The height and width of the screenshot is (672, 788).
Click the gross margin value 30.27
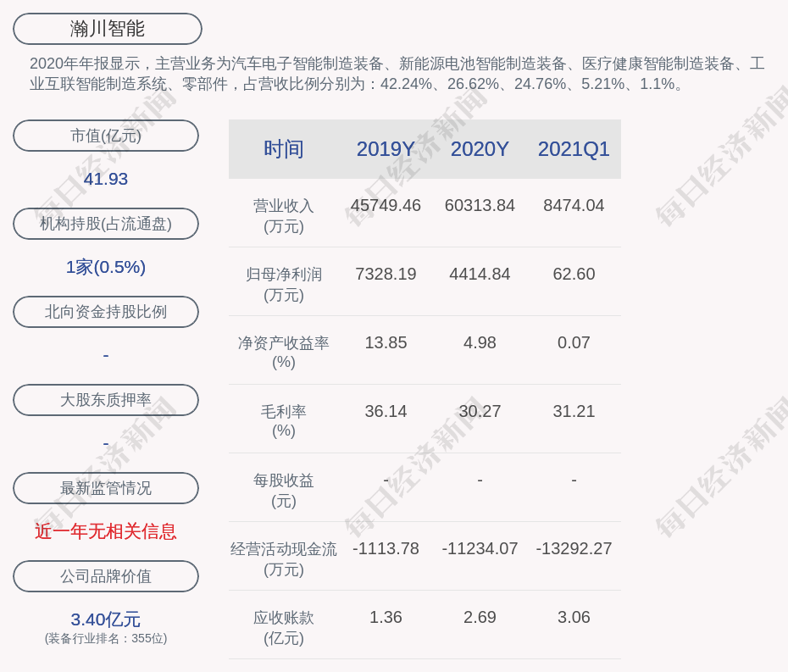480,411
